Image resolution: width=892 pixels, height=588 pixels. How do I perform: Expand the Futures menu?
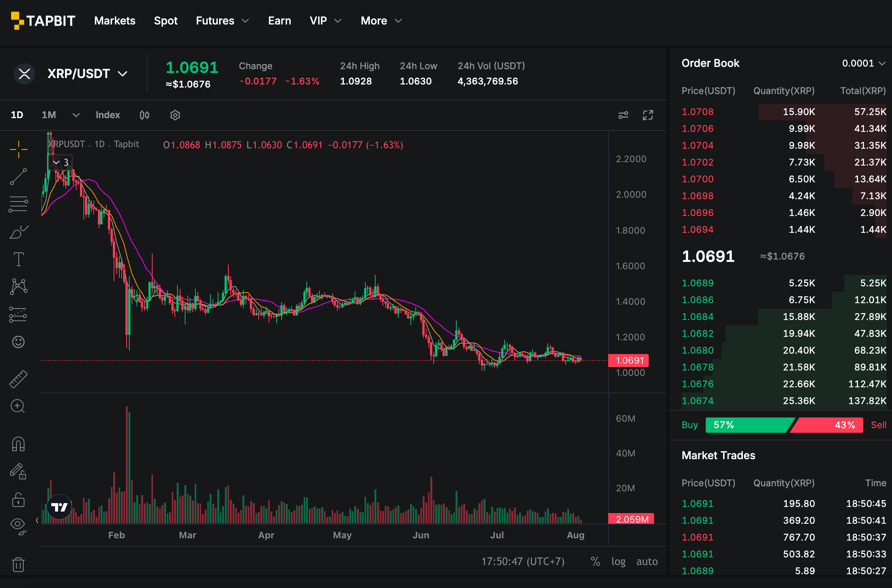pos(222,21)
